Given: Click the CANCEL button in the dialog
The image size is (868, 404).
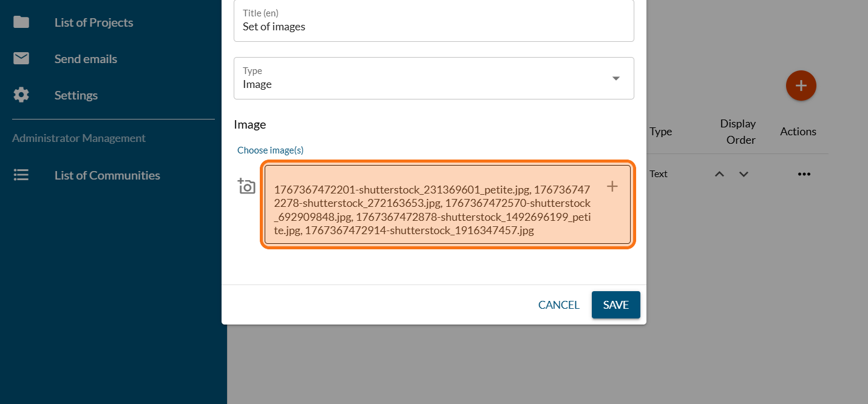Looking at the screenshot, I should pyautogui.click(x=558, y=305).
